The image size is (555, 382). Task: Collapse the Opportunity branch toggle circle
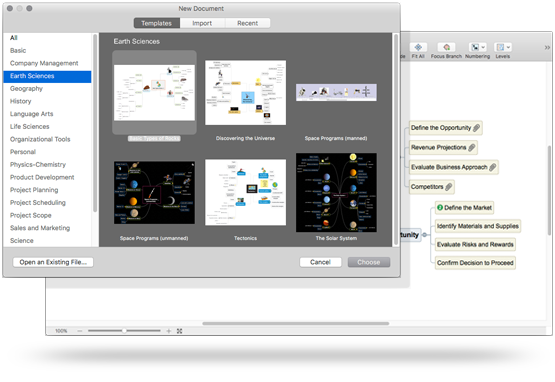pos(425,235)
